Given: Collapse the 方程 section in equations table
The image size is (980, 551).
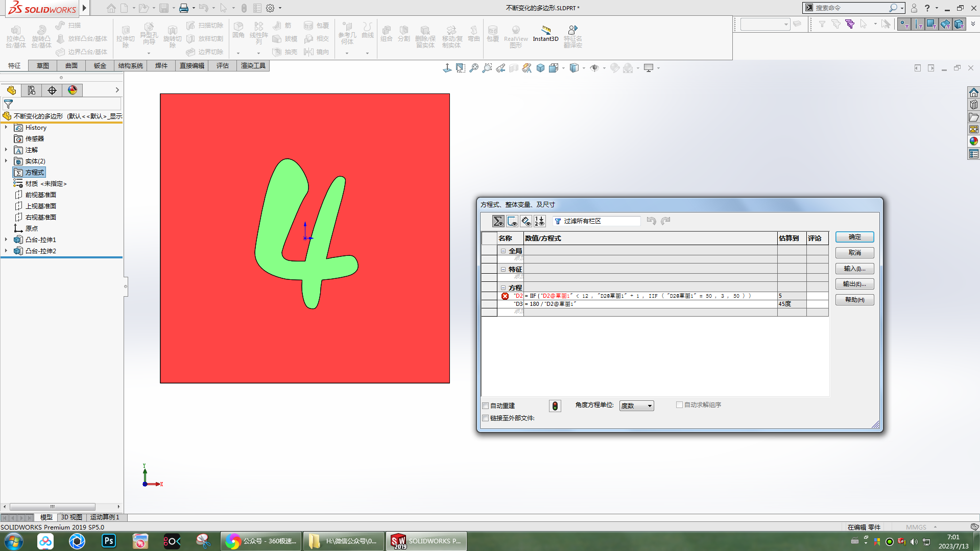Looking at the screenshot, I should tap(503, 288).
